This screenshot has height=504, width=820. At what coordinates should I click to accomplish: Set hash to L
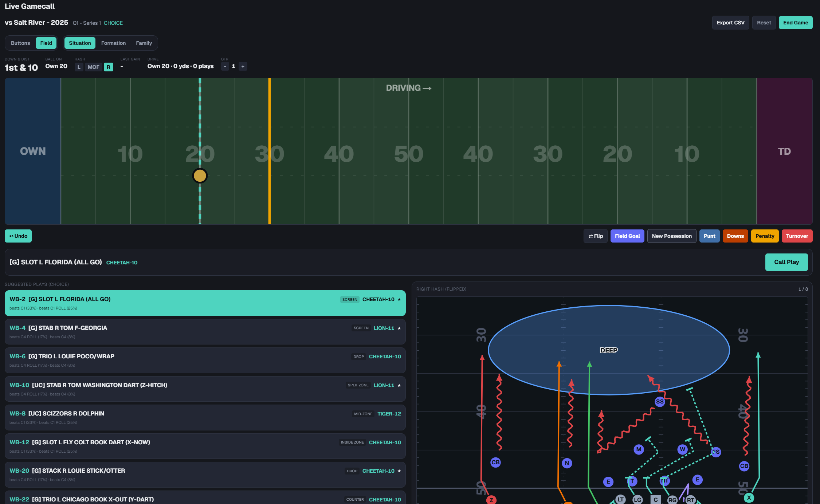click(79, 67)
